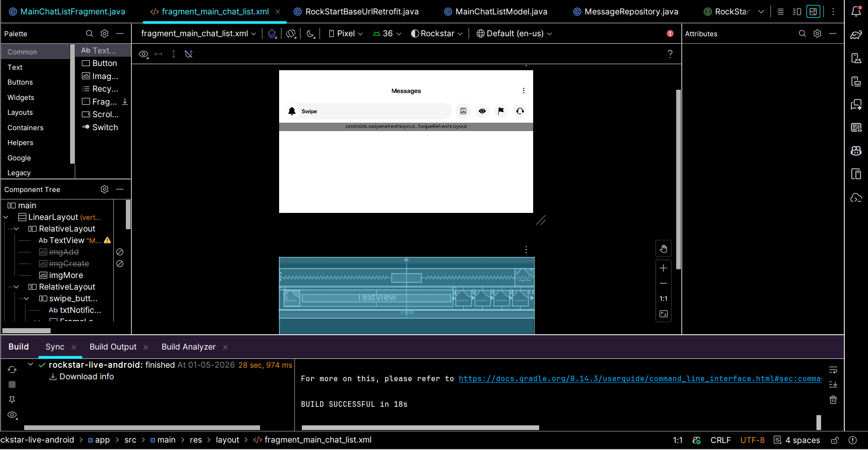Image resolution: width=868 pixels, height=450 pixels.
Task: Click the zoom to fit screen icon
Action: 664,314
